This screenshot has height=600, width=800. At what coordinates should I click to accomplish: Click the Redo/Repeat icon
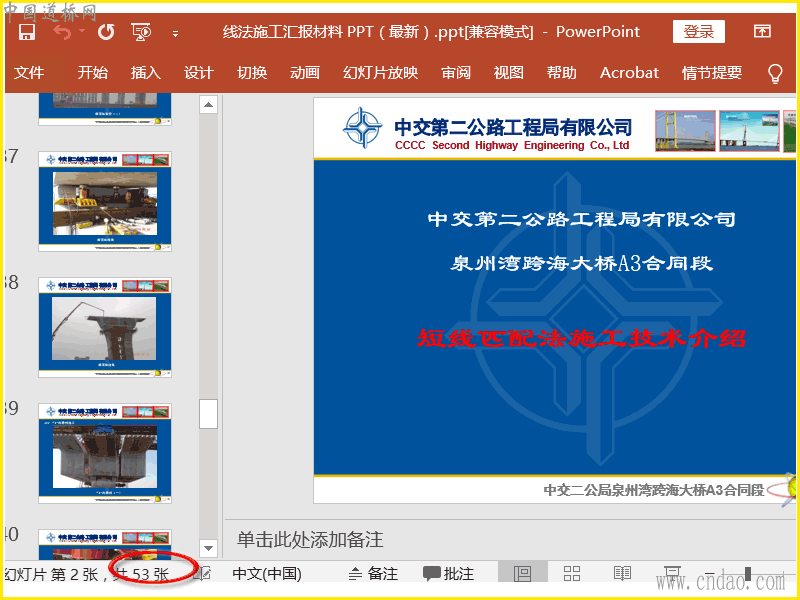(106, 32)
